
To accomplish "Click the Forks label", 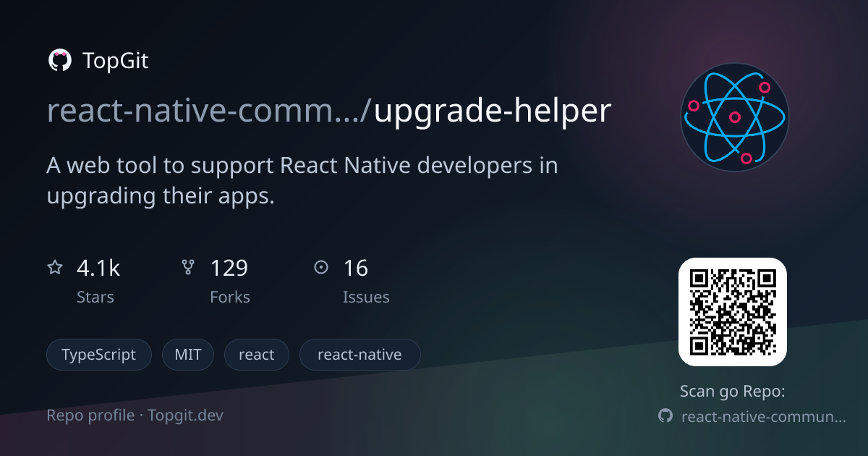I will click(230, 297).
